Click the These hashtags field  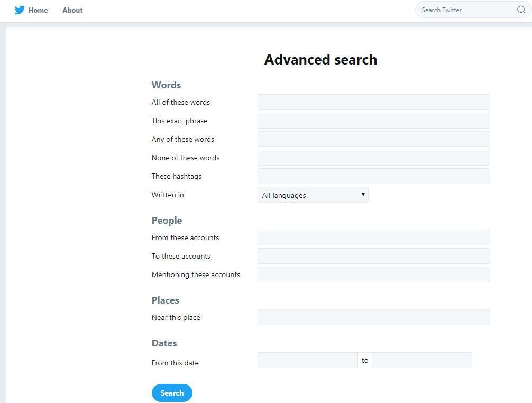point(373,176)
